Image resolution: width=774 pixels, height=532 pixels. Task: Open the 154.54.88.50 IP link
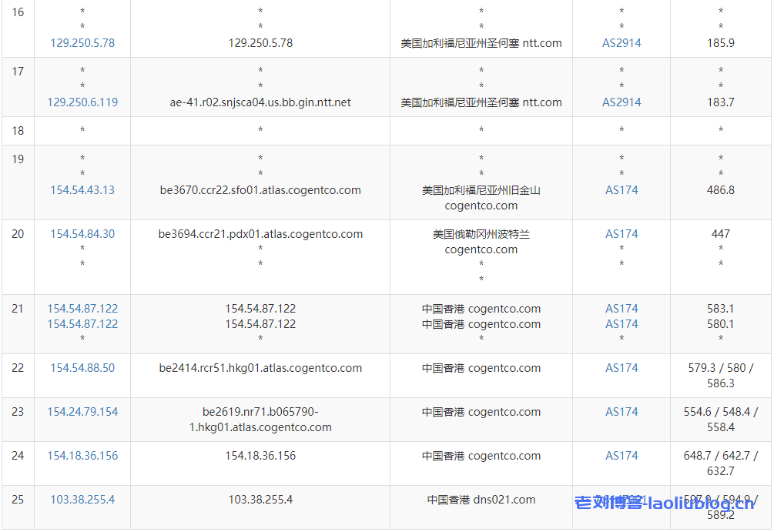(x=82, y=368)
